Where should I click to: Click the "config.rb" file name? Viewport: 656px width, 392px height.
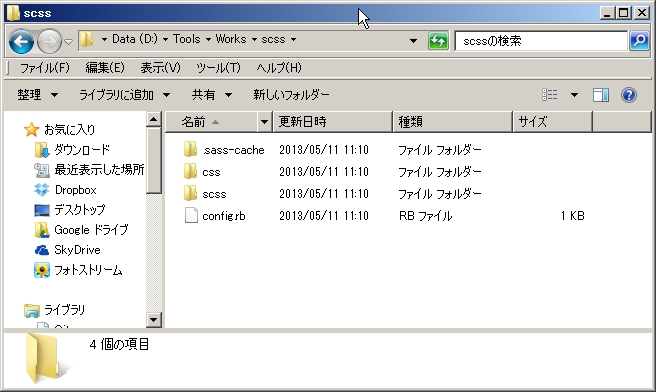(x=224, y=216)
